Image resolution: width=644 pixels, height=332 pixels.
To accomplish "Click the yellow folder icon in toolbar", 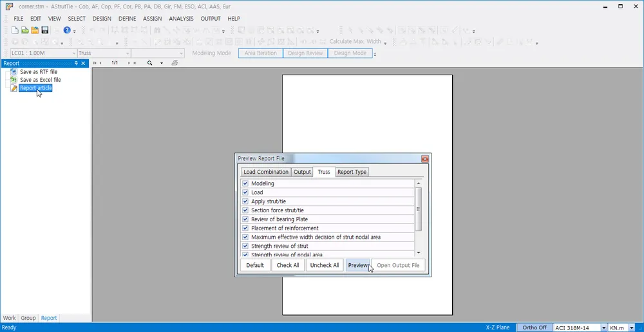I will coord(35,30).
